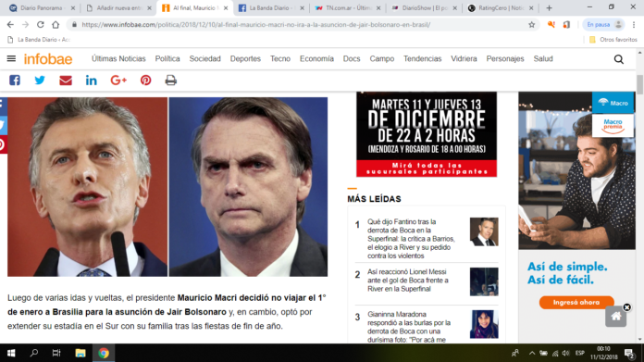Open Últimas Noticias section
The height and width of the screenshot is (362, 644).
click(x=118, y=58)
